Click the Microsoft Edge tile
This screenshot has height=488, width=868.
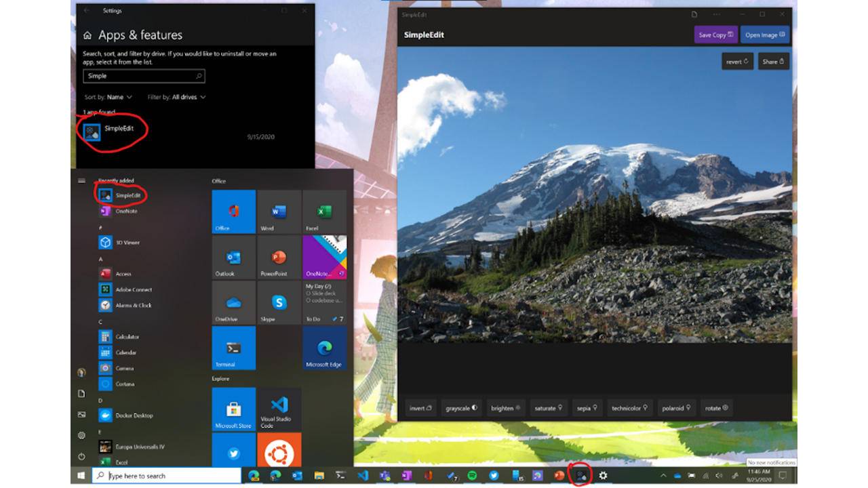[325, 348]
